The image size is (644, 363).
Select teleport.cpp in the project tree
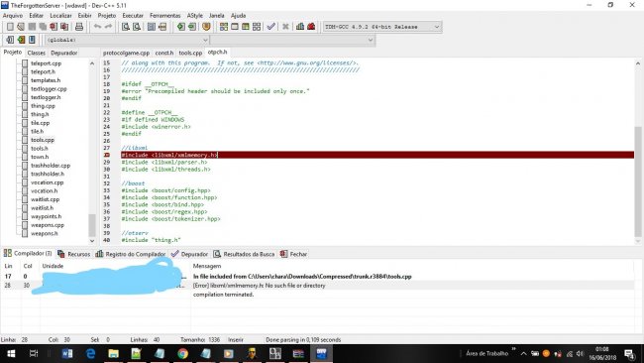pyautogui.click(x=46, y=63)
